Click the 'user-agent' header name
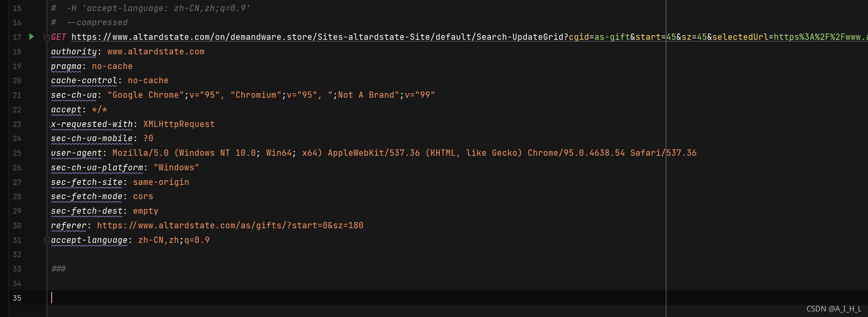Image resolution: width=868 pixels, height=317 pixels. tap(77, 153)
